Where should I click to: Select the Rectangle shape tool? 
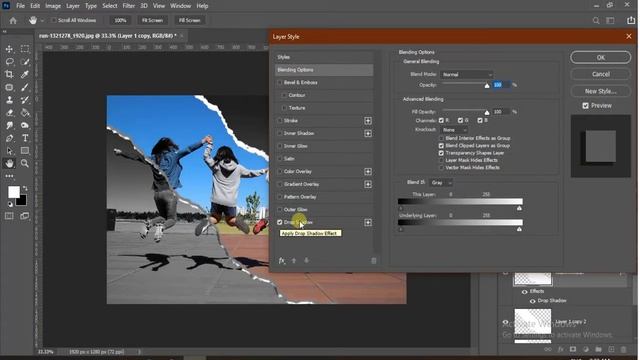click(25, 151)
